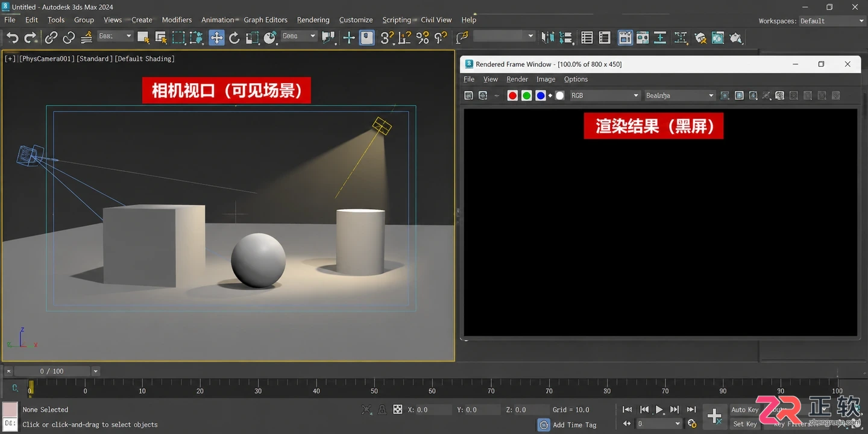Click the Mirror tool icon
Image resolution: width=868 pixels, height=434 pixels.
coord(547,37)
